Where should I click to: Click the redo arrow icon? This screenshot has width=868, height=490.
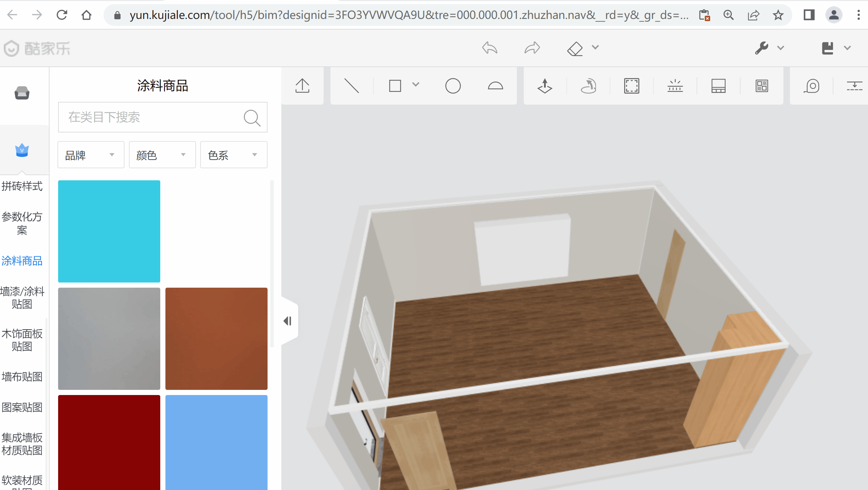point(532,48)
